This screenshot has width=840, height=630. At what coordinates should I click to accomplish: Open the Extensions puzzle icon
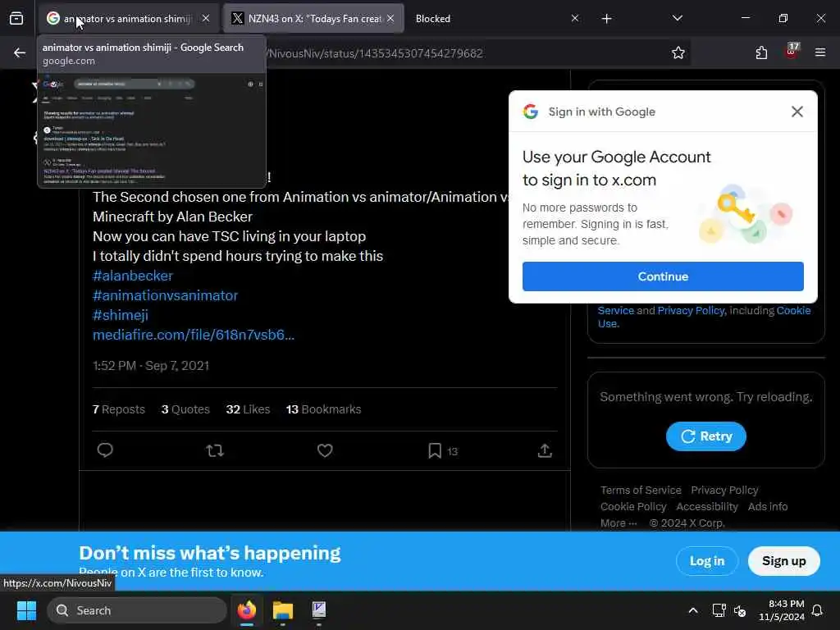[x=761, y=53]
